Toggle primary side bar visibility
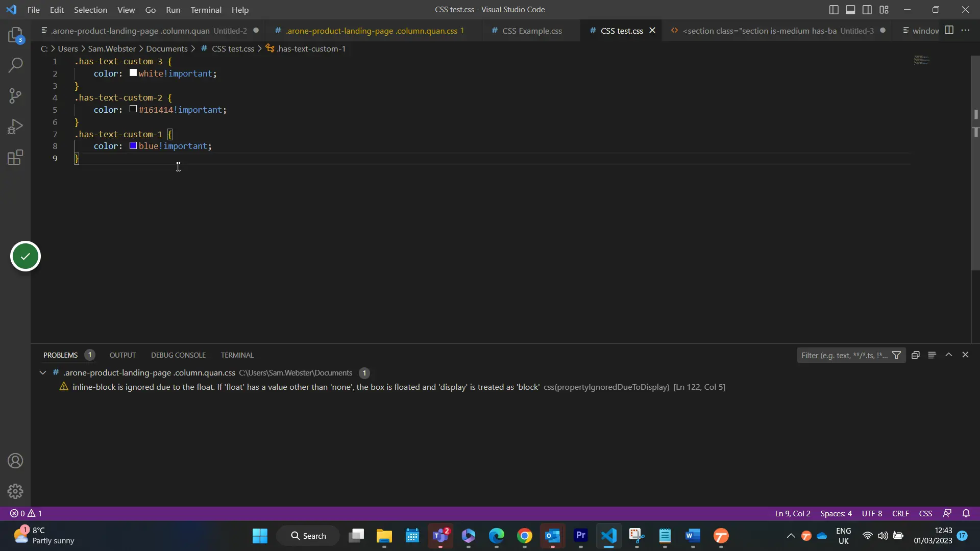Image resolution: width=980 pixels, height=551 pixels. [x=834, y=10]
